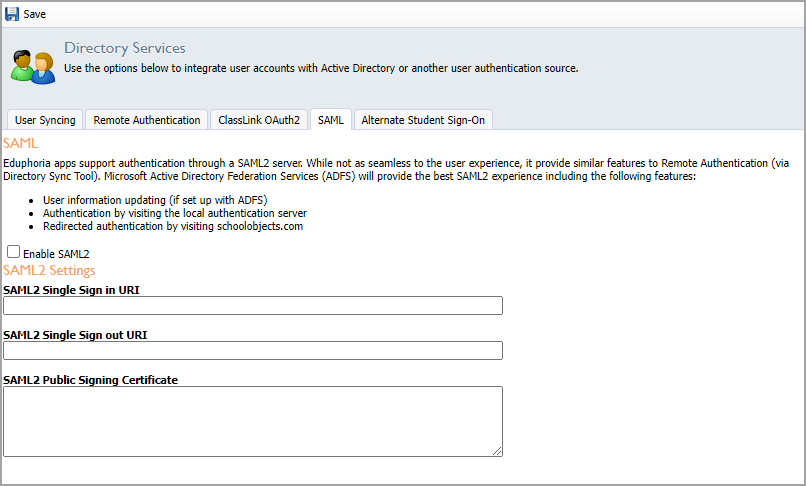The height and width of the screenshot is (486, 806).
Task: Focus the SAML2 Single Sign out URI field
Action: point(253,351)
